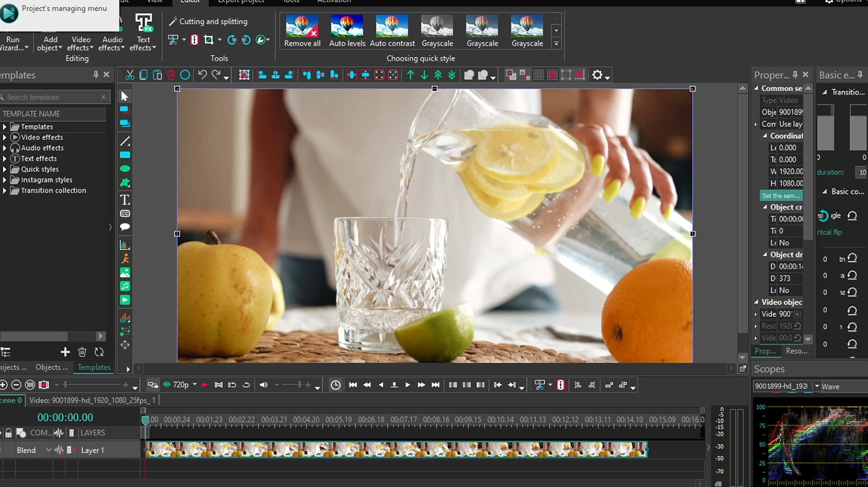Open the Export project tab
The width and height of the screenshot is (868, 487).
[241, 2]
